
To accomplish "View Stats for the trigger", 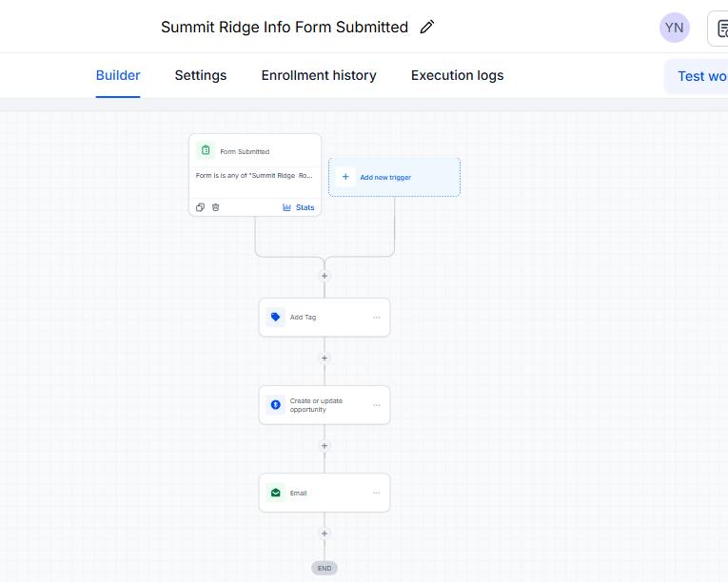I will tap(299, 207).
